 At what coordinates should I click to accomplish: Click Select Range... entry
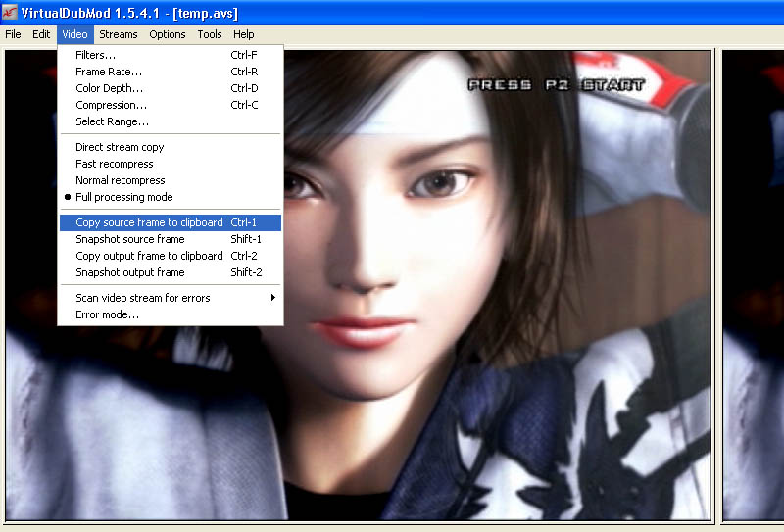(x=171, y=121)
